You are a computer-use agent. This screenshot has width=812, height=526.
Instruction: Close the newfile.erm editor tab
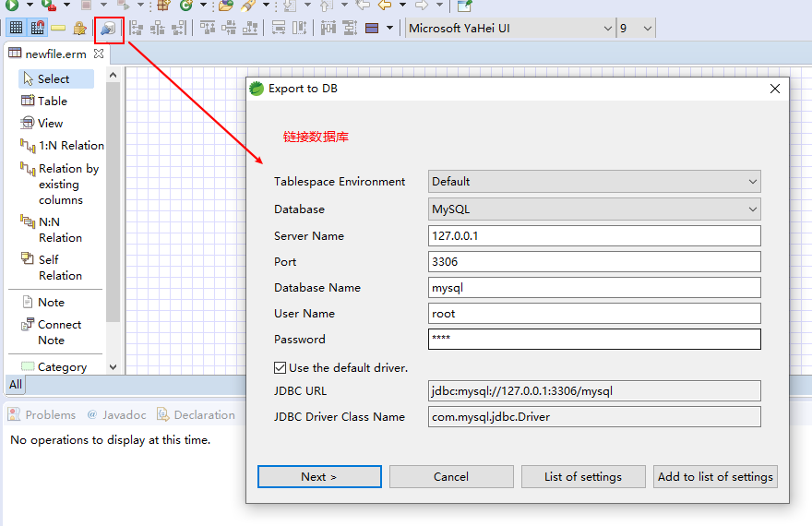click(99, 54)
